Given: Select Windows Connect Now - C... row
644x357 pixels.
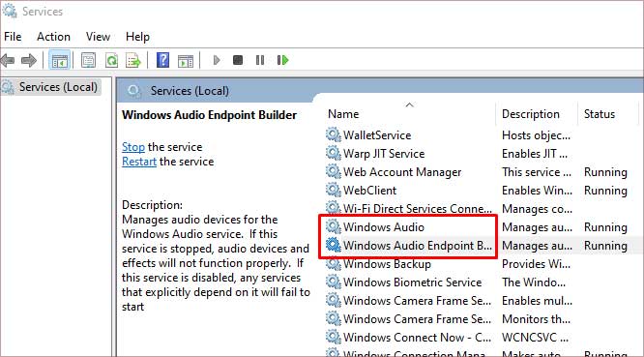Looking at the screenshot, I should coord(417,338).
